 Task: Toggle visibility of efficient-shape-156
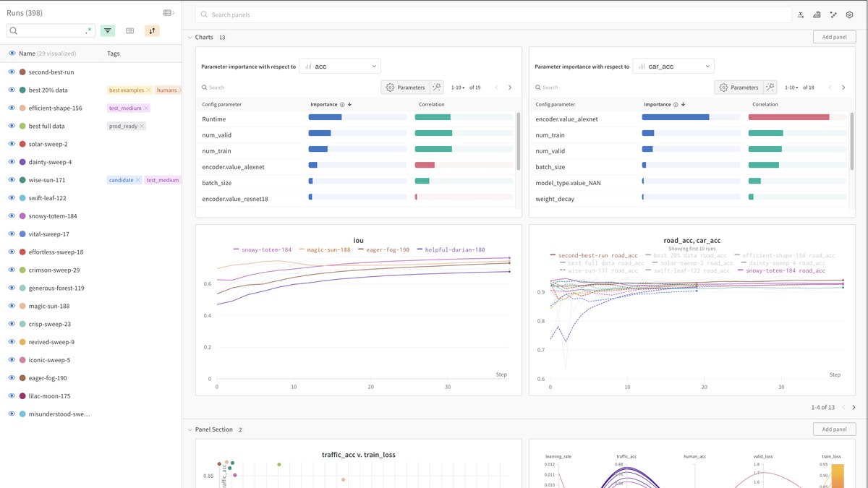coord(12,108)
